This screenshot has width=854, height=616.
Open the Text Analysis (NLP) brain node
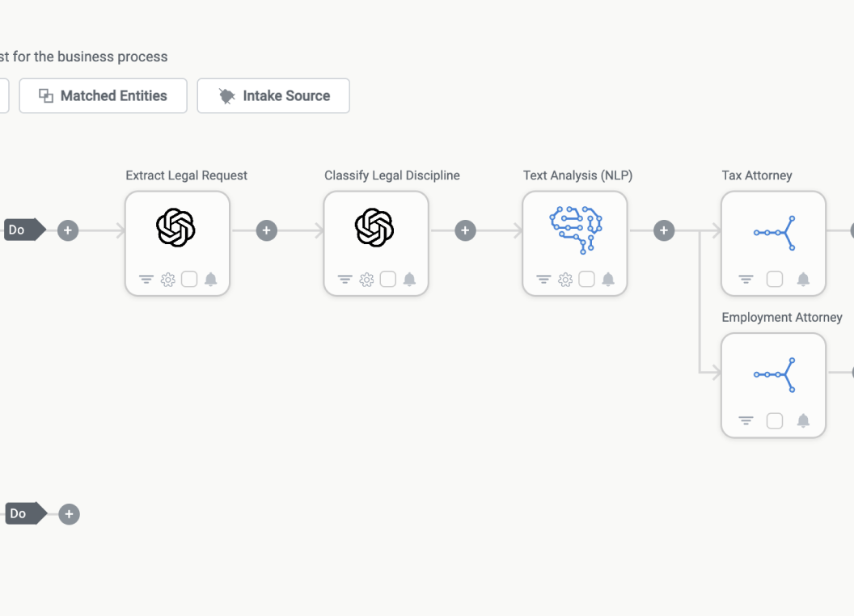tap(575, 229)
